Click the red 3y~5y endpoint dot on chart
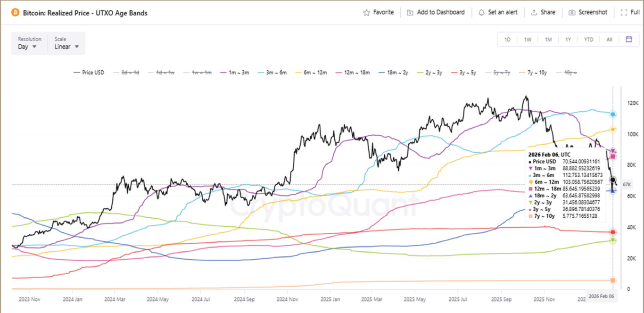 [x=613, y=232]
